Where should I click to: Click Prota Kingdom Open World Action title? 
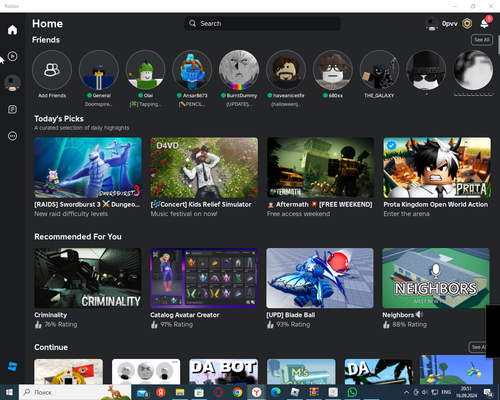pyautogui.click(x=436, y=204)
